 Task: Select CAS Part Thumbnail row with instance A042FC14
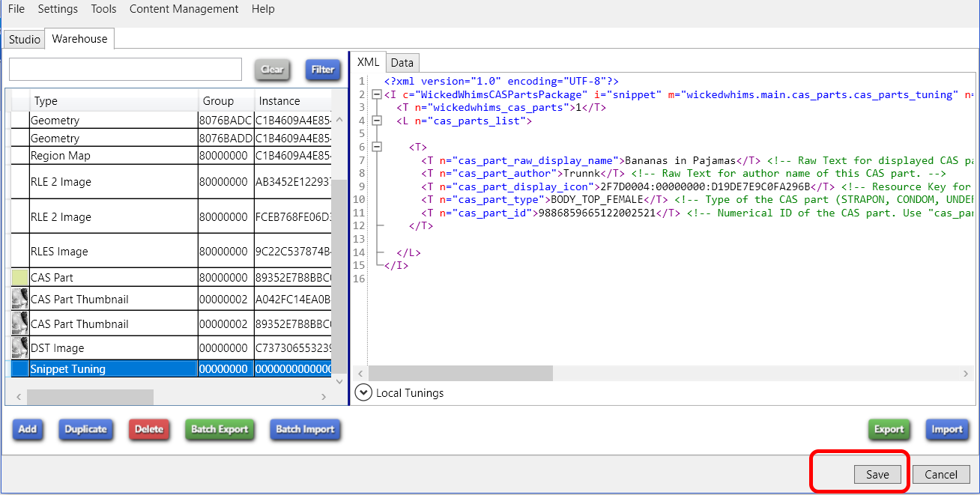(x=171, y=299)
